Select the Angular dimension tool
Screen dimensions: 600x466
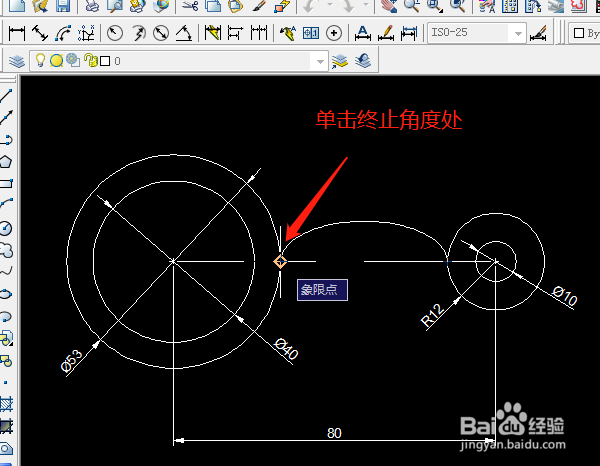[184, 33]
